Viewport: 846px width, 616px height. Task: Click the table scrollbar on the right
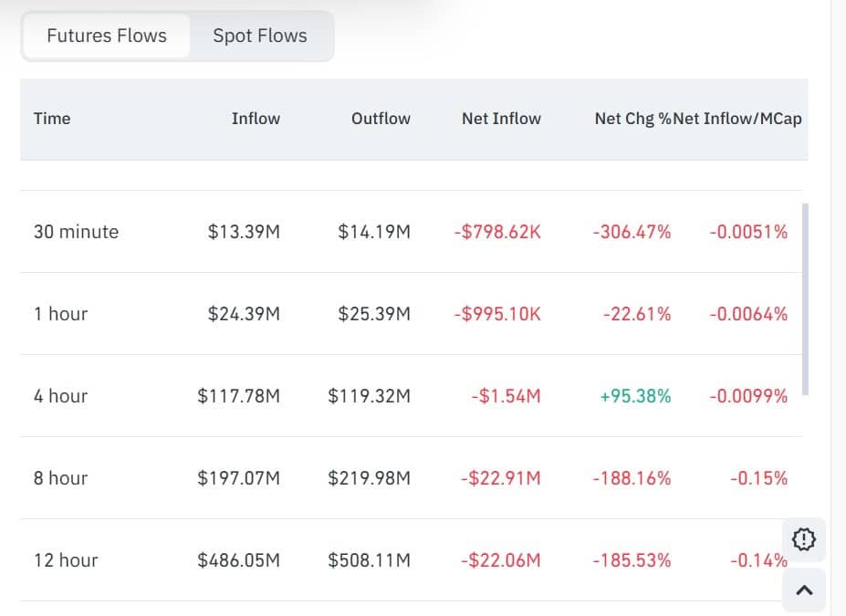point(806,301)
